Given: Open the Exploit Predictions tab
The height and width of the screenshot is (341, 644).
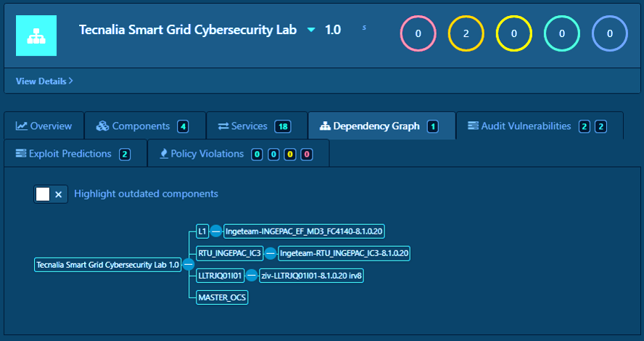Looking at the screenshot, I should coord(75,154).
